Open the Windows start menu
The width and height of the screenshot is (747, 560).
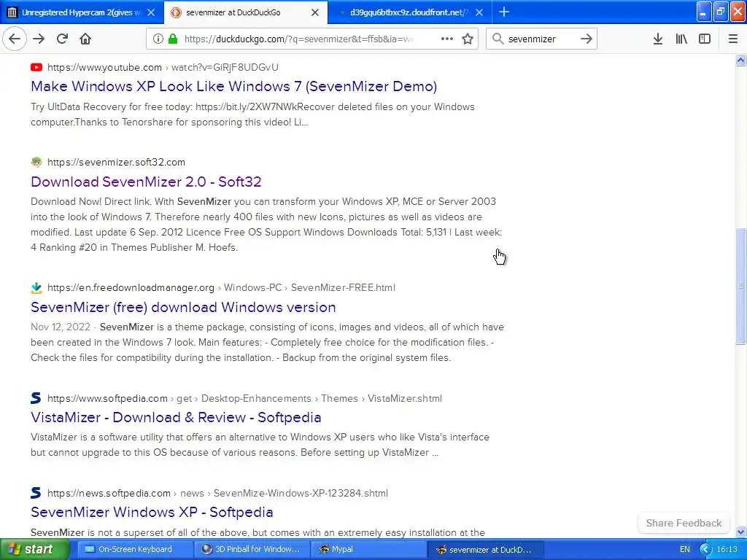(x=34, y=549)
